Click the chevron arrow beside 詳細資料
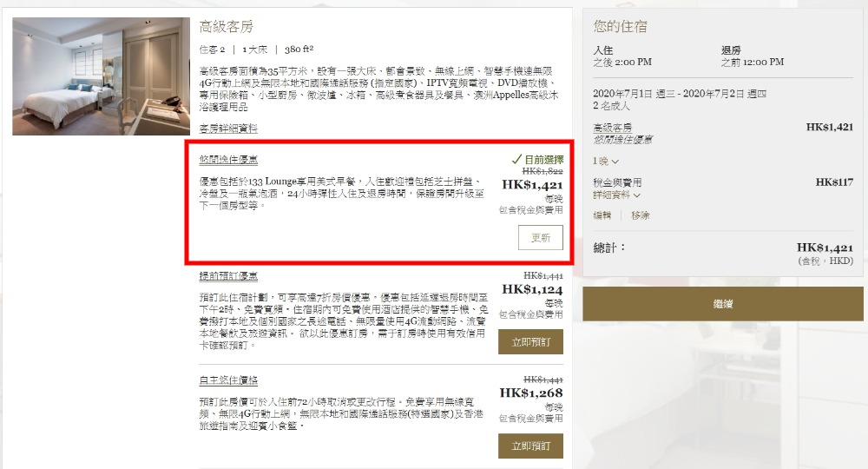This screenshot has width=868, height=469. (x=637, y=196)
